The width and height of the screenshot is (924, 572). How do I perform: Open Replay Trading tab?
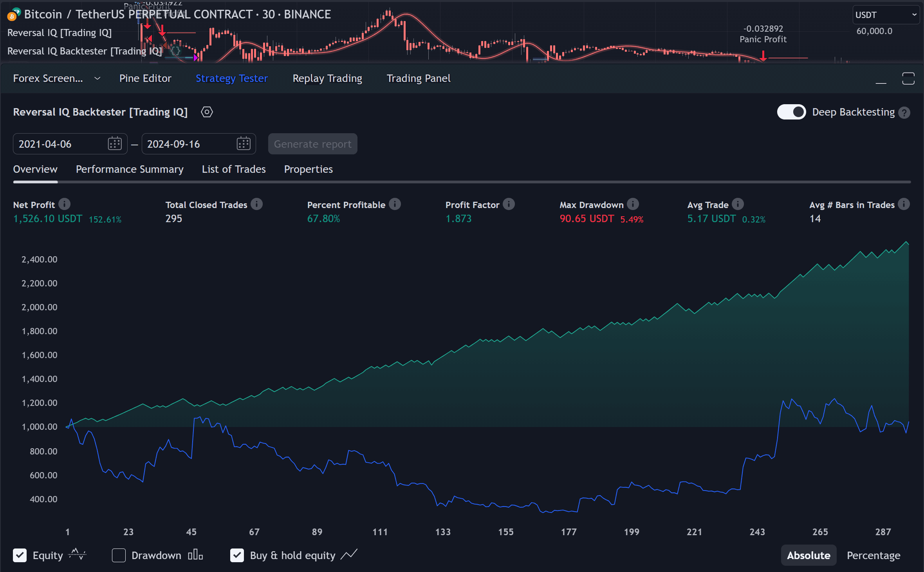click(x=327, y=78)
